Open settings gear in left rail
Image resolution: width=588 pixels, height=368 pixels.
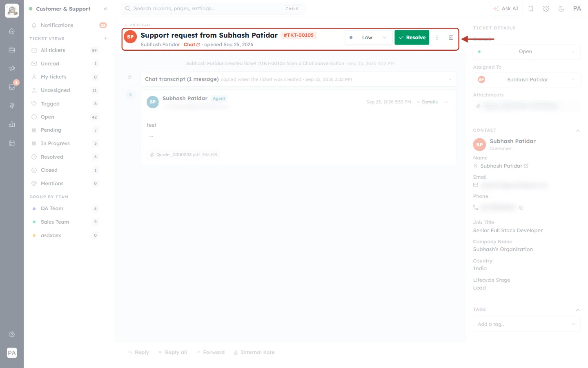point(12,334)
